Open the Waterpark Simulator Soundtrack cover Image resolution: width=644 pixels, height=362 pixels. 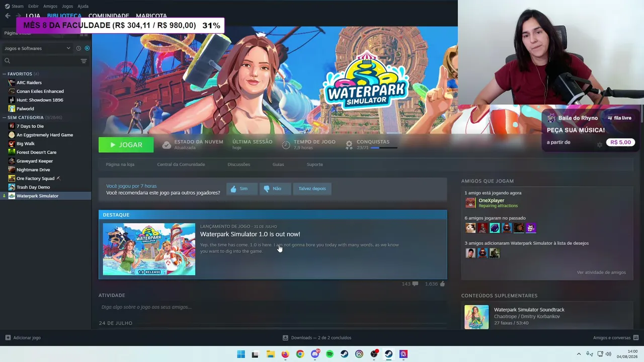(476, 317)
